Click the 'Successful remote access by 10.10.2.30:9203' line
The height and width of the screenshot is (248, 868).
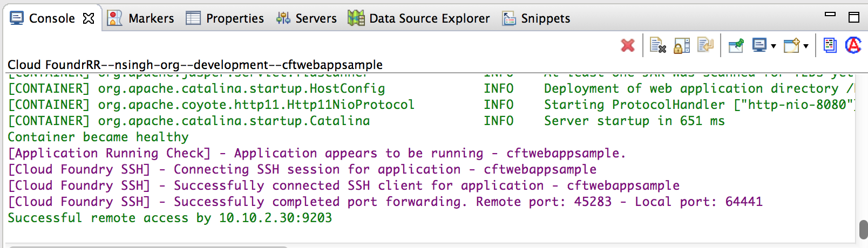[170, 218]
